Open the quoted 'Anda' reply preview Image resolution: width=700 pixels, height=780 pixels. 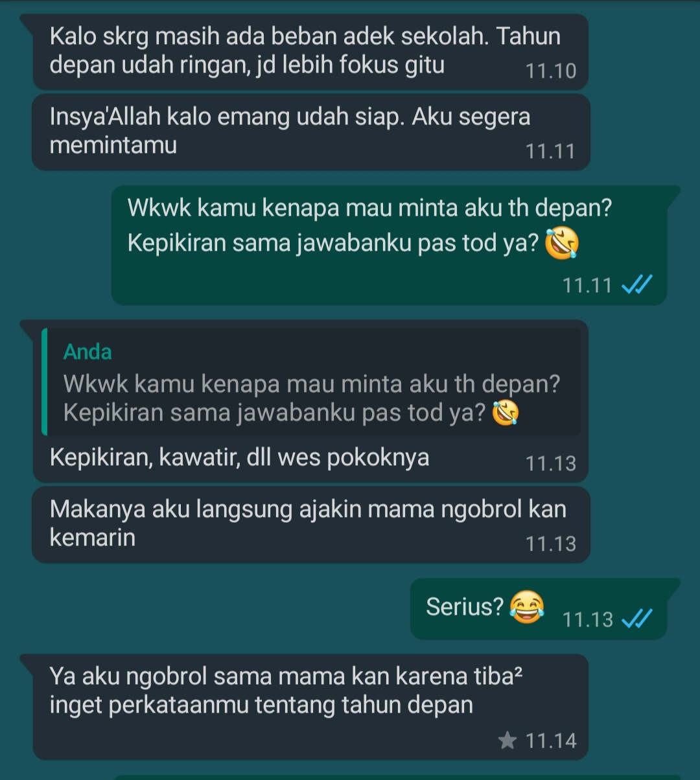pyautogui.click(x=311, y=382)
